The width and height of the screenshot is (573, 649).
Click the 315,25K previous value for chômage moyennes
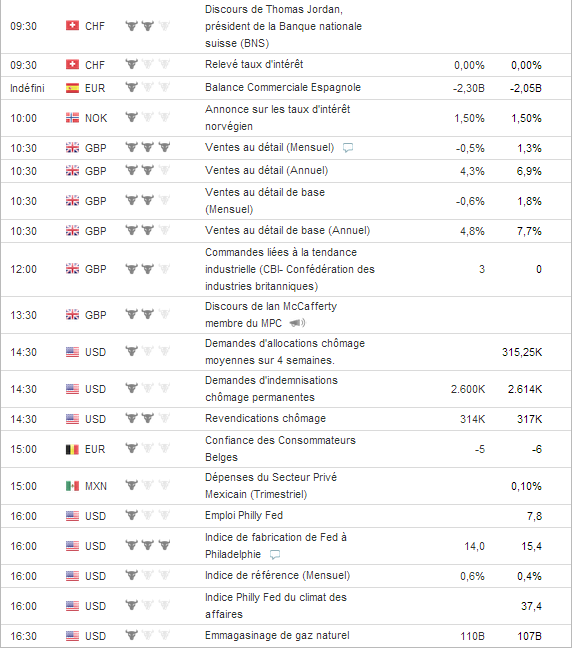click(x=522, y=352)
